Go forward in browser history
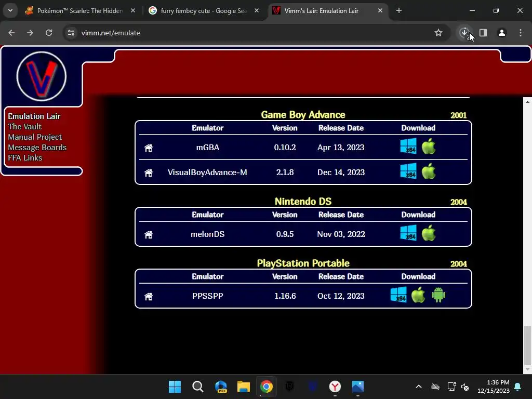 pos(30,33)
